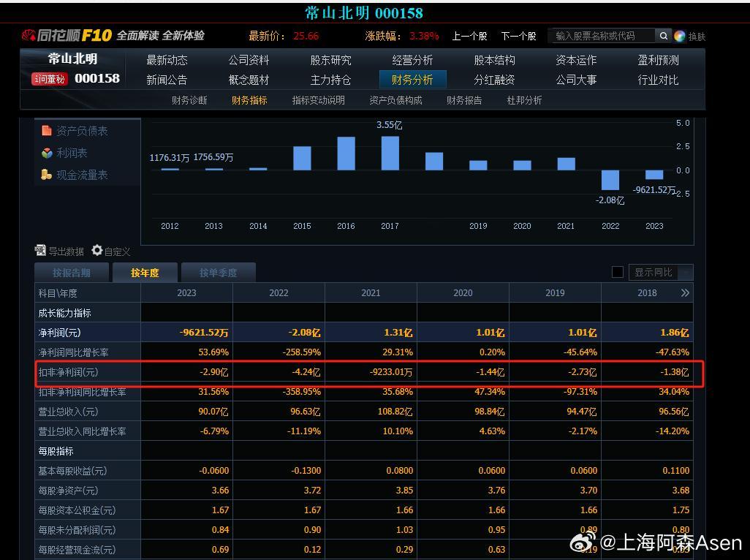
Task: Click the 2023 column header
Action: click(x=186, y=292)
